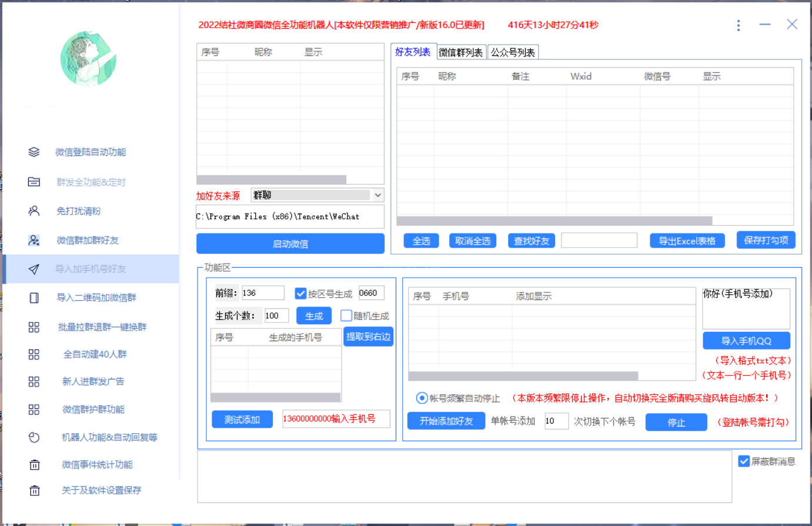Screen dimensions: 812x526
Task: Click the grid icon beside 全自动建40人群
Action: [x=34, y=354]
